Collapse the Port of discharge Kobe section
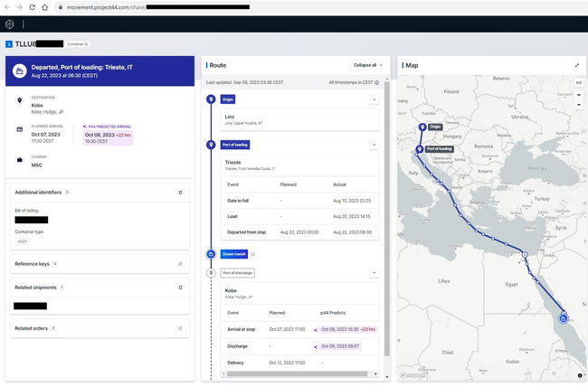This screenshot has height=387, width=588. [375, 272]
